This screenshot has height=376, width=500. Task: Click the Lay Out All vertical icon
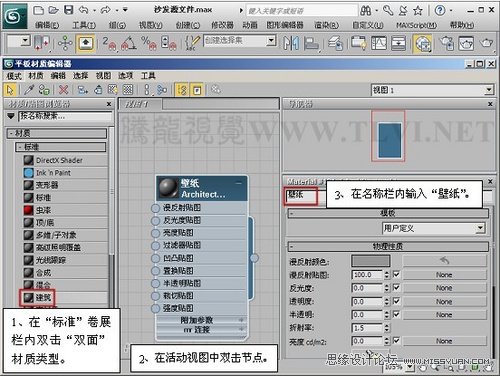pos(147,90)
